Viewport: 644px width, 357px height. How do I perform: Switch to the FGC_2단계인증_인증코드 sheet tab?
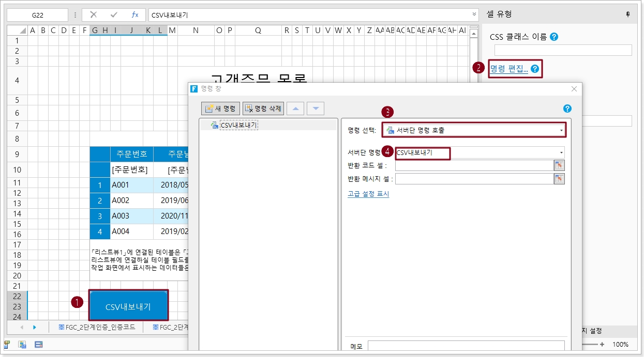97,327
